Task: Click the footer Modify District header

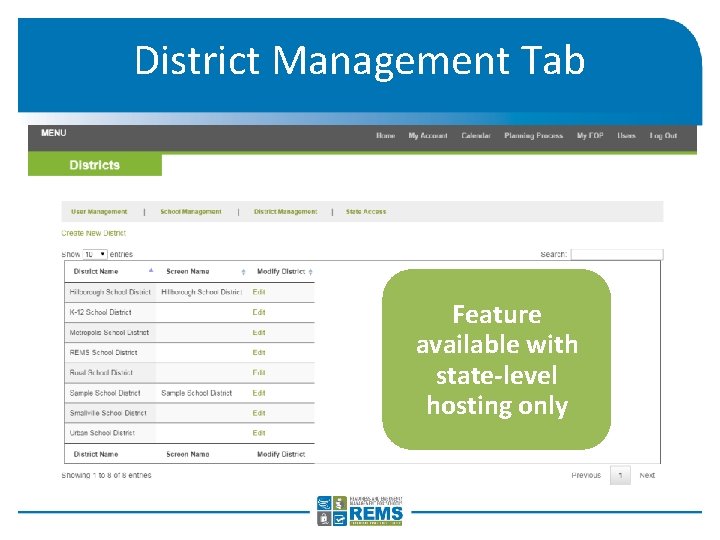Action: click(x=281, y=454)
